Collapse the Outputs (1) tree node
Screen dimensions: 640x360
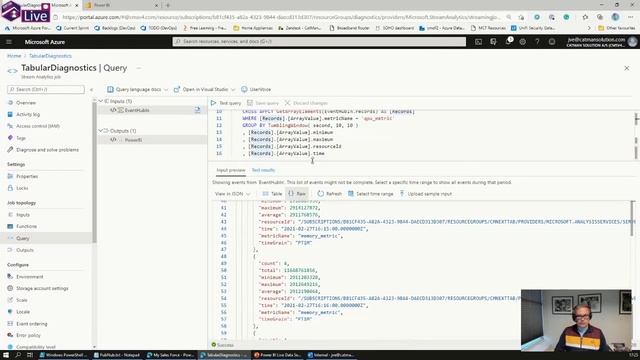[x=101, y=131]
